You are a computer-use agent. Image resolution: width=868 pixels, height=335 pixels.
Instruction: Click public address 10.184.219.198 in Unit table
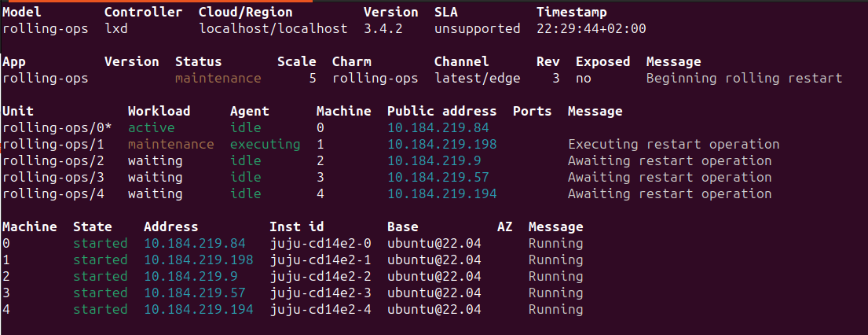coord(441,145)
